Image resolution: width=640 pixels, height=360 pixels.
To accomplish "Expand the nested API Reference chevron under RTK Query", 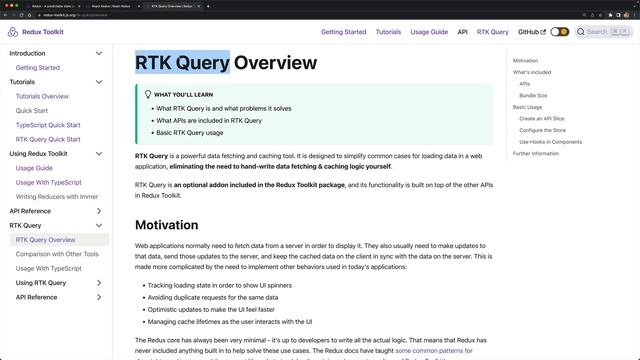I will click(x=99, y=297).
